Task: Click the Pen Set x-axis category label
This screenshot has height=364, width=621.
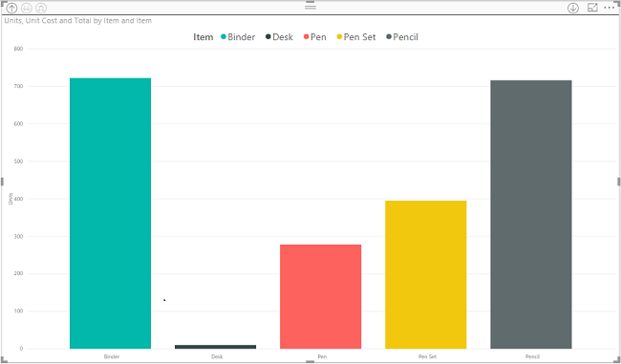Action: [427, 356]
